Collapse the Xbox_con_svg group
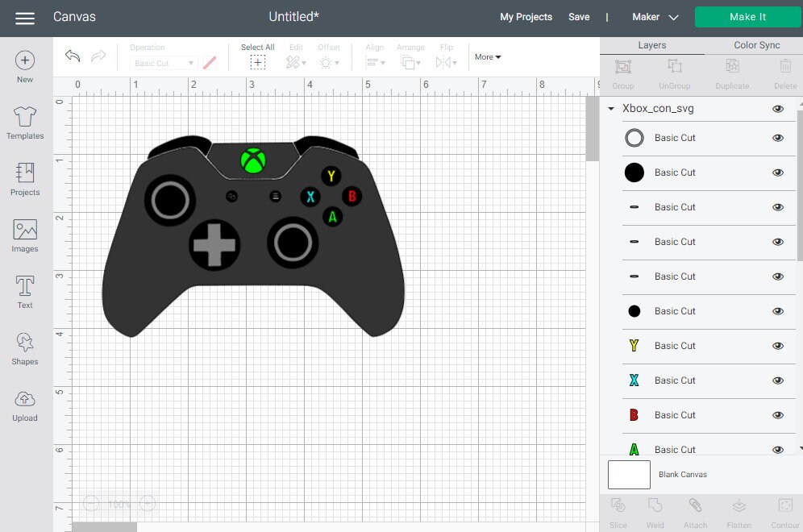The image size is (803, 532). click(610, 109)
